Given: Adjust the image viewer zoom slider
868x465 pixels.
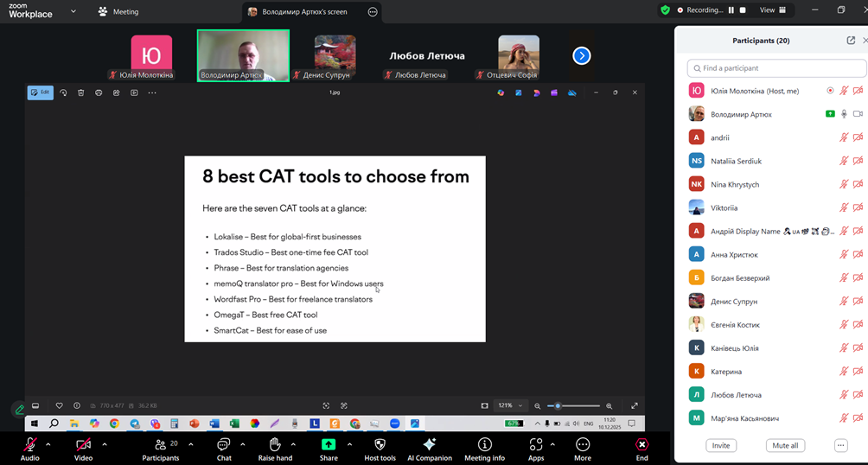Looking at the screenshot, I should click(558, 405).
